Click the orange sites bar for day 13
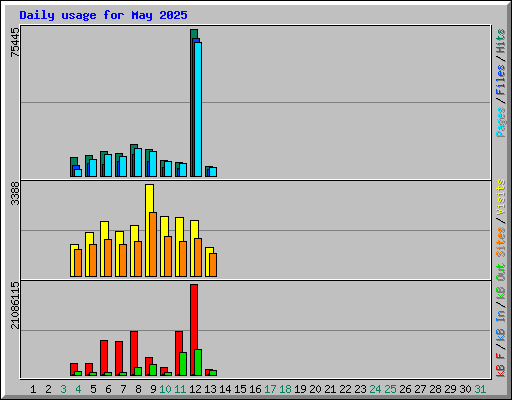 (x=213, y=265)
